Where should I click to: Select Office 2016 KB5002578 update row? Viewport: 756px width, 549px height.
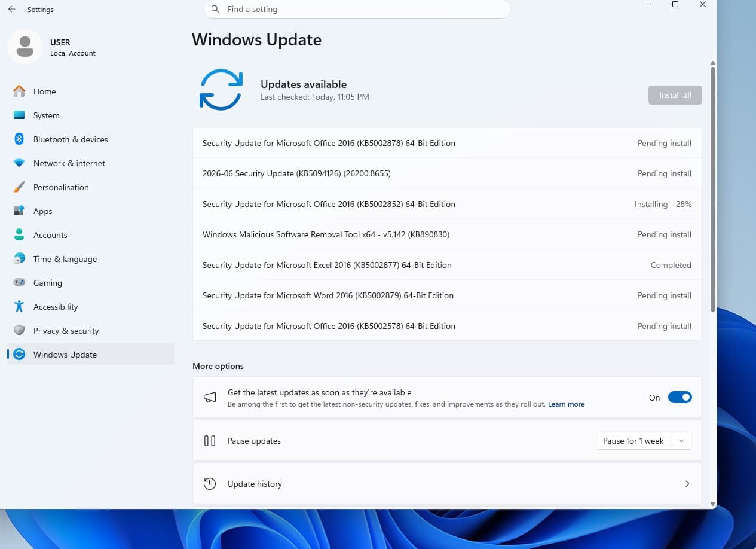click(447, 326)
